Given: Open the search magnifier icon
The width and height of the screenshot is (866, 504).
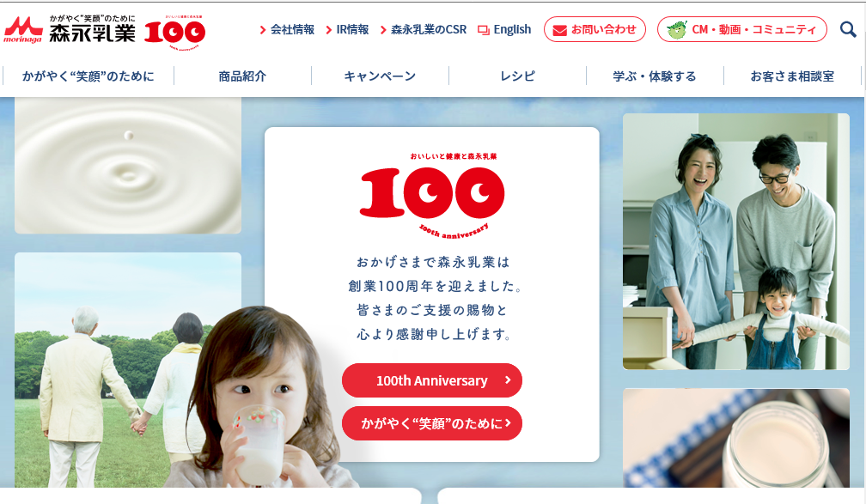Looking at the screenshot, I should [848, 29].
